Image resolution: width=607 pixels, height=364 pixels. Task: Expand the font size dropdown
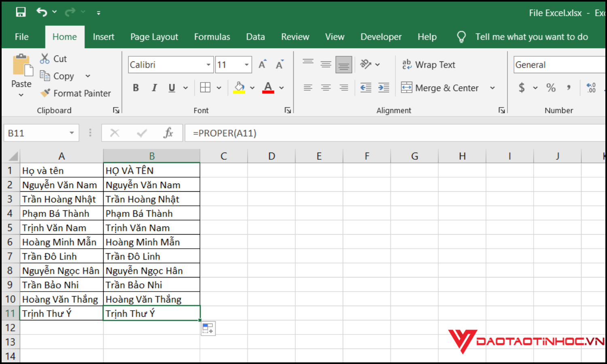click(246, 65)
